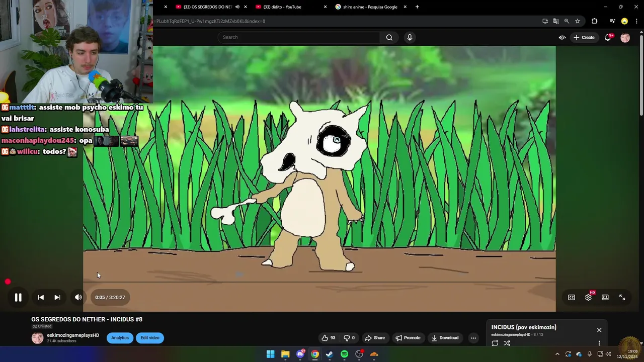Viewport: 644px width, 362px height.
Task: Open Discord from the taskbar
Action: tap(300, 354)
